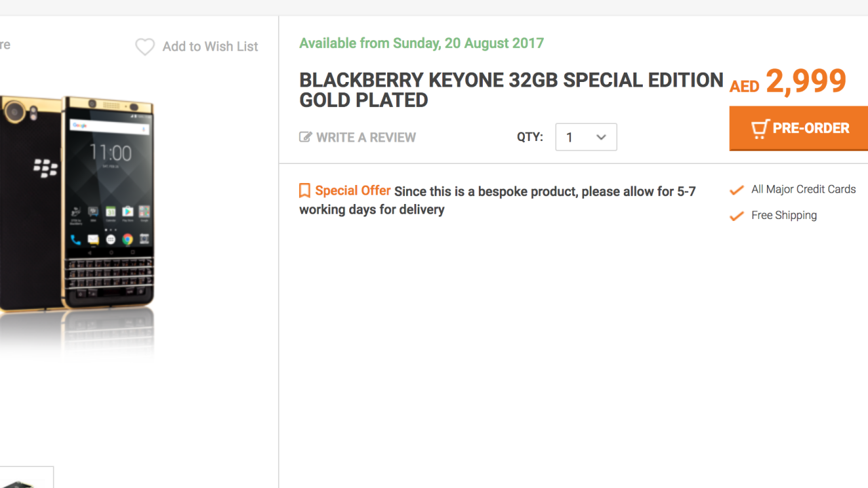Select the small product thumbnail at bottom left

(x=26, y=479)
